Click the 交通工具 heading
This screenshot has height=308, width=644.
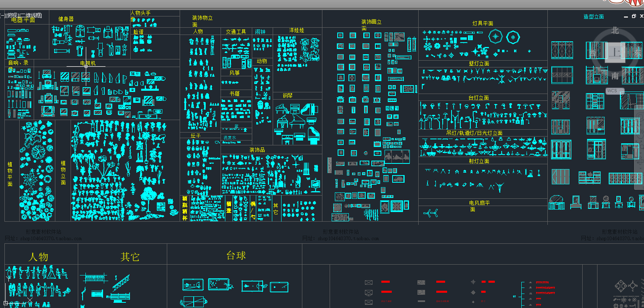(236, 32)
